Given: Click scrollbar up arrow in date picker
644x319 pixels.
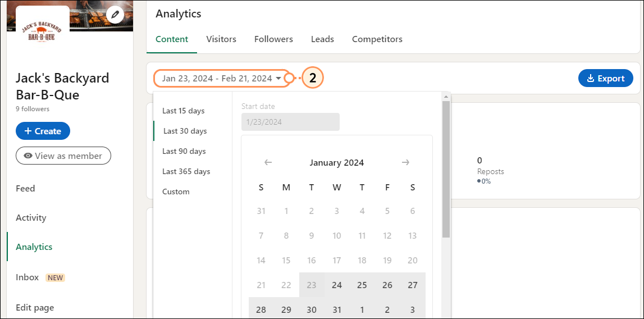Looking at the screenshot, I should coord(446,97).
